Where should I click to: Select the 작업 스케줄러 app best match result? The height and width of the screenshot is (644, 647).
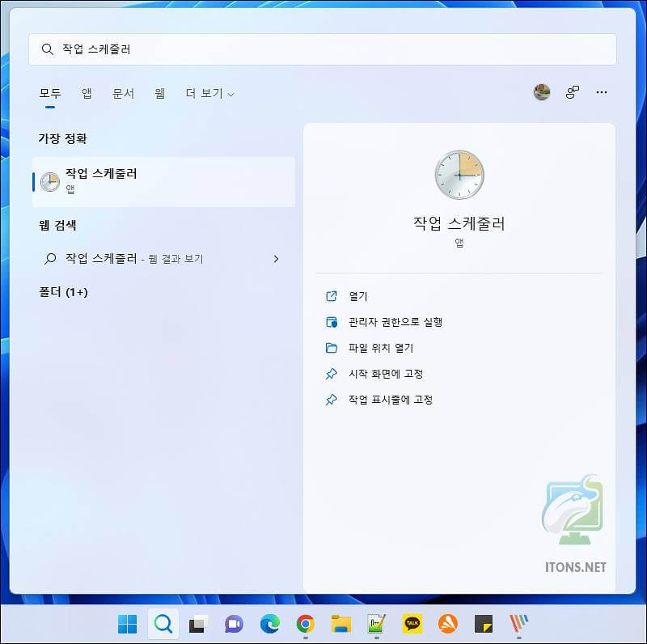click(x=164, y=182)
